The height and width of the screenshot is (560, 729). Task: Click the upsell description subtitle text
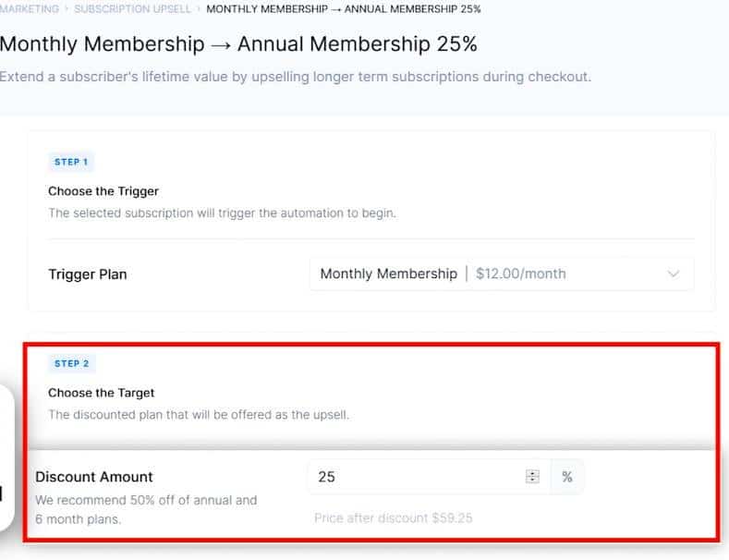tap(294, 77)
